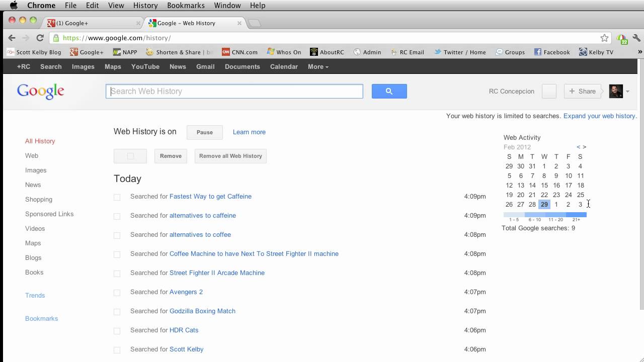
Task: Open the Google+ bookmark in bookmarks bar
Action: [x=87, y=52]
